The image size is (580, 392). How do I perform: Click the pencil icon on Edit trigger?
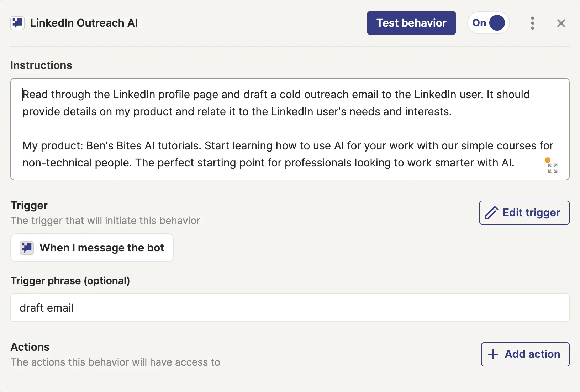pyautogui.click(x=492, y=213)
